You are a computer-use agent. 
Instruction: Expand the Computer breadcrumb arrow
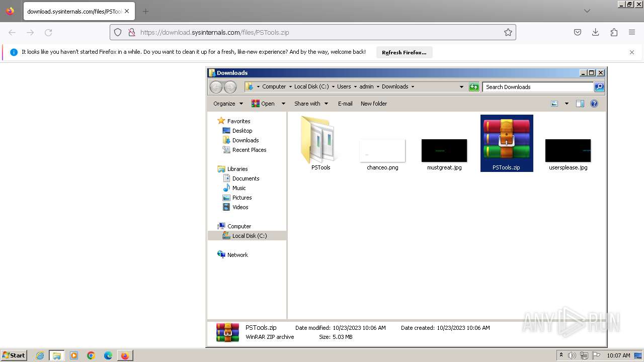tap(290, 86)
